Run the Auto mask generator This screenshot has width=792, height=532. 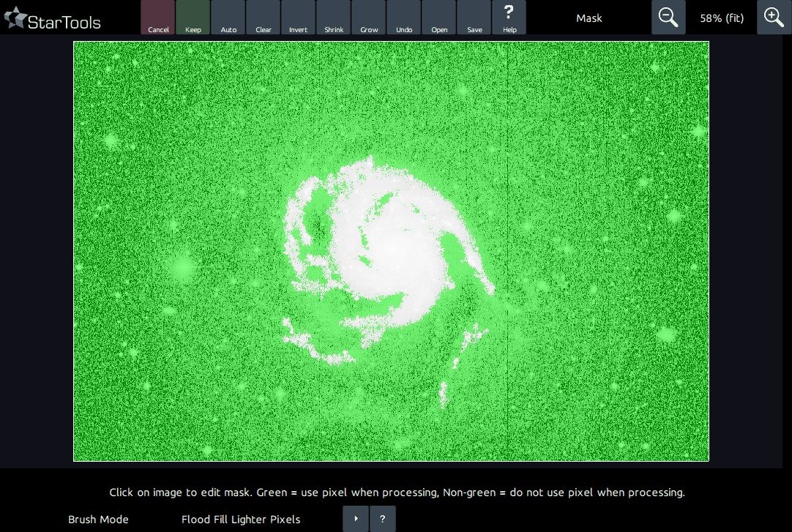228,17
